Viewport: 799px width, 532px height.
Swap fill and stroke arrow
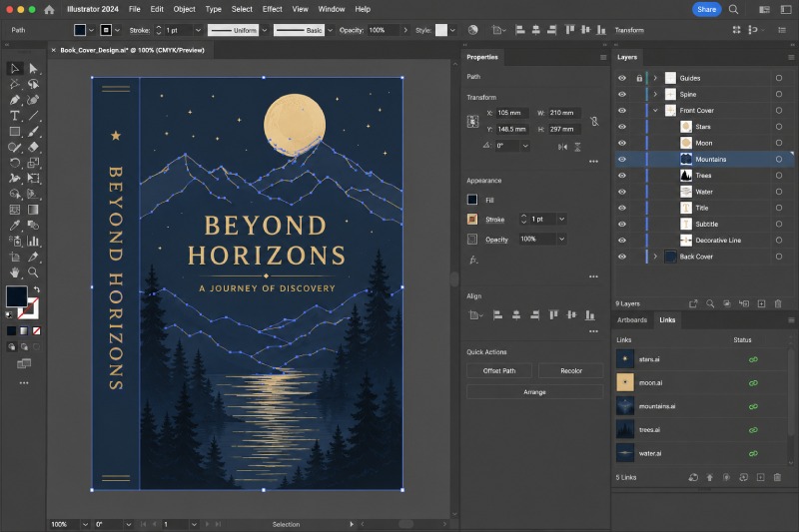(37, 289)
